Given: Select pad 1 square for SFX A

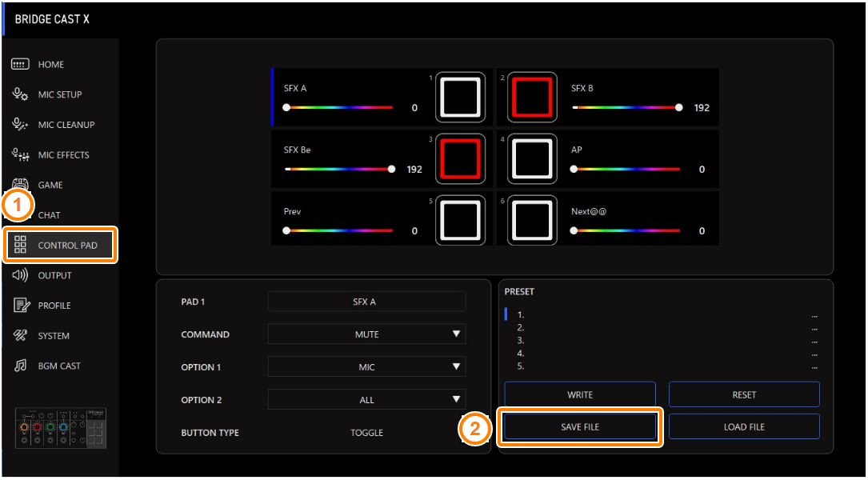Looking at the screenshot, I should point(461,98).
